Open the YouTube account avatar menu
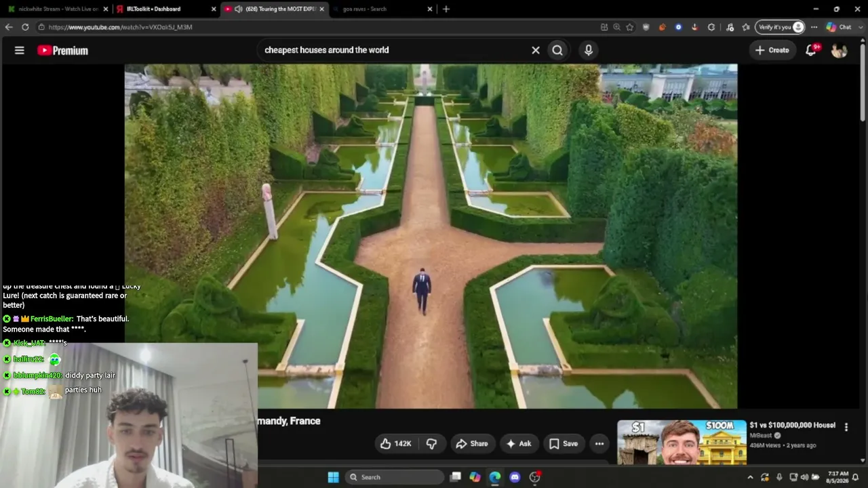 [x=840, y=50]
